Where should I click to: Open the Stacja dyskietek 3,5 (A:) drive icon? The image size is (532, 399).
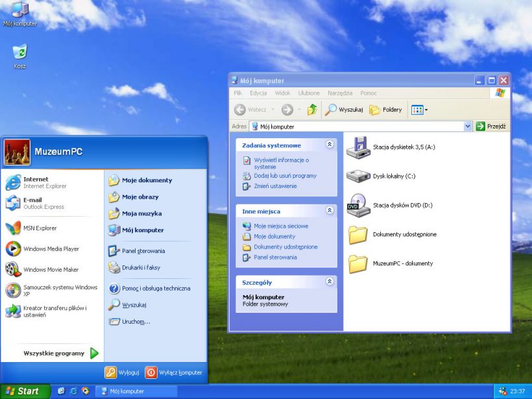tap(357, 147)
